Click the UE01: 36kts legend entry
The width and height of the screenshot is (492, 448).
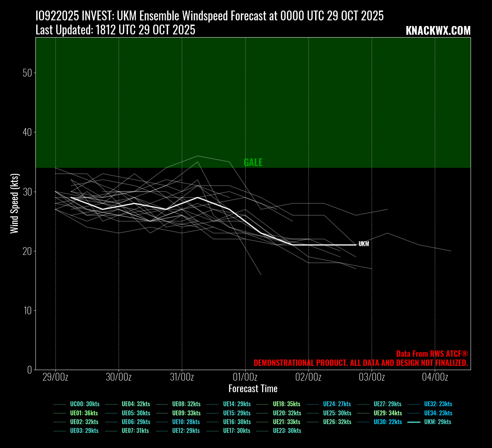point(84,413)
